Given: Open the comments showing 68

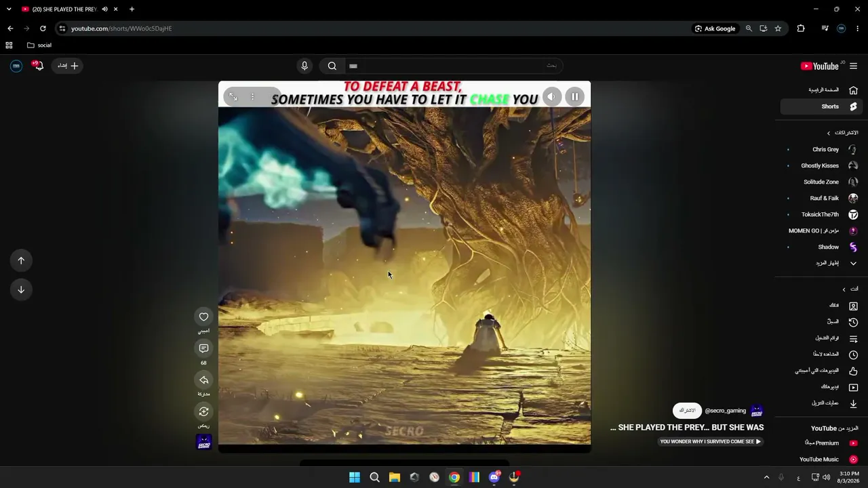Looking at the screenshot, I should click(203, 348).
